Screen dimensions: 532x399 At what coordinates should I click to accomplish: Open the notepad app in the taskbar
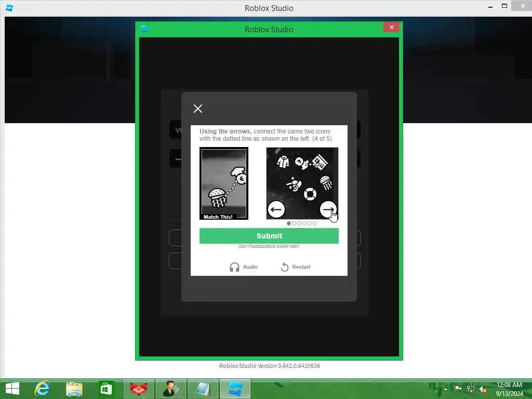coord(203,389)
